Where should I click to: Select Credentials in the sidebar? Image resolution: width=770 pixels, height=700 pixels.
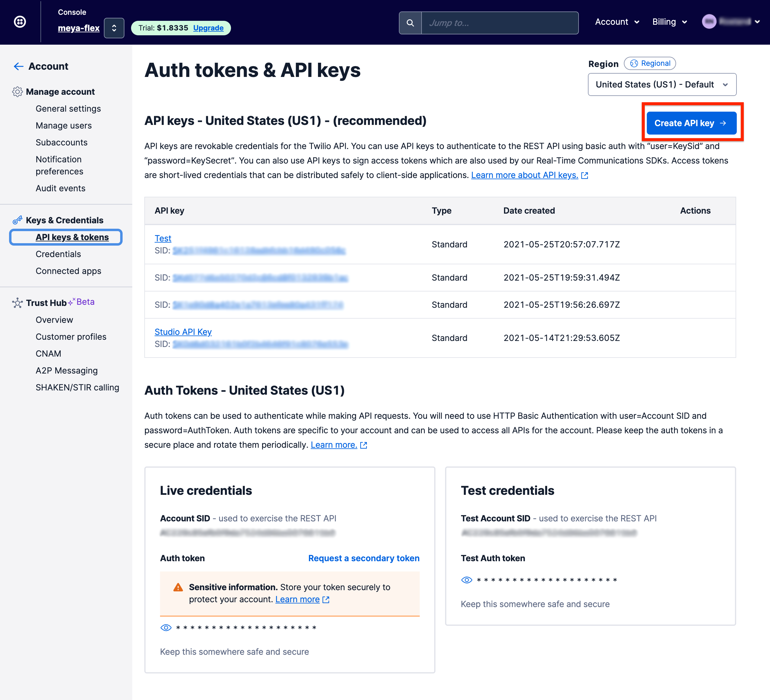click(58, 254)
